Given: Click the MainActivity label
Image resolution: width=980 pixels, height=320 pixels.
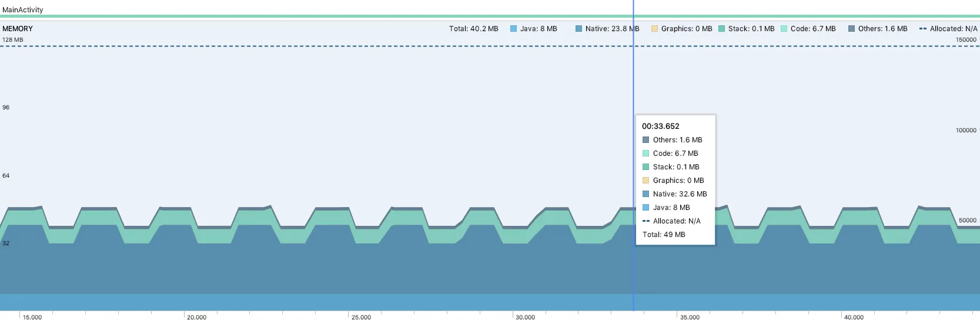Looking at the screenshot, I should click(23, 10).
